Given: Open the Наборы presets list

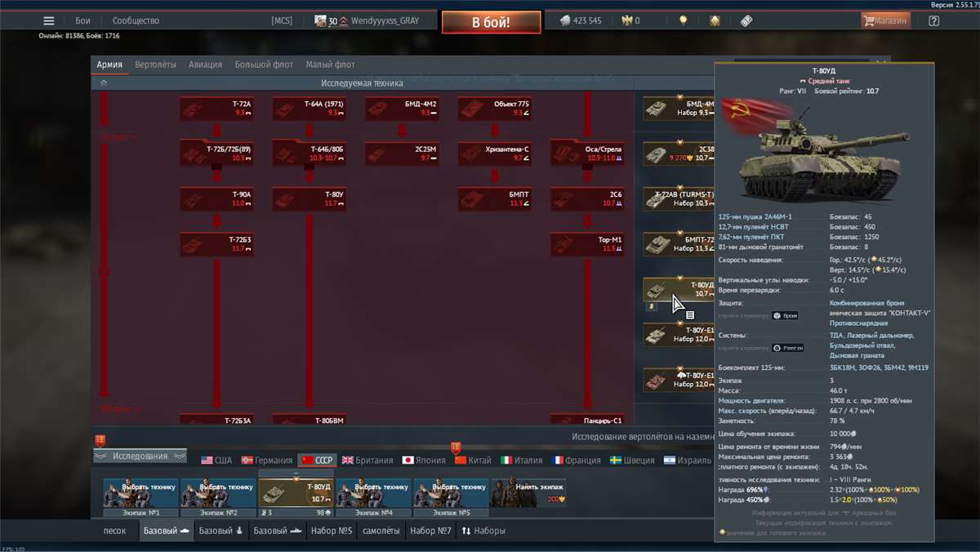Looking at the screenshot, I should click(x=483, y=531).
